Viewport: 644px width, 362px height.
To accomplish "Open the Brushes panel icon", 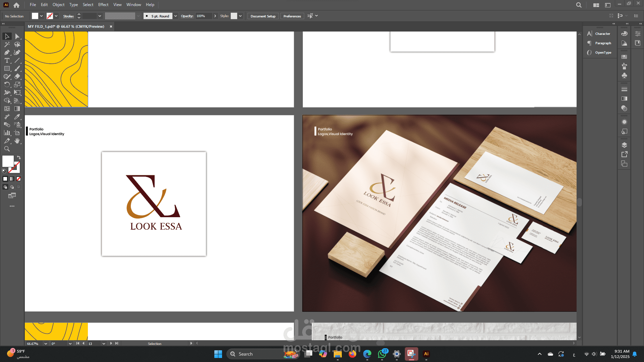I will (624, 66).
